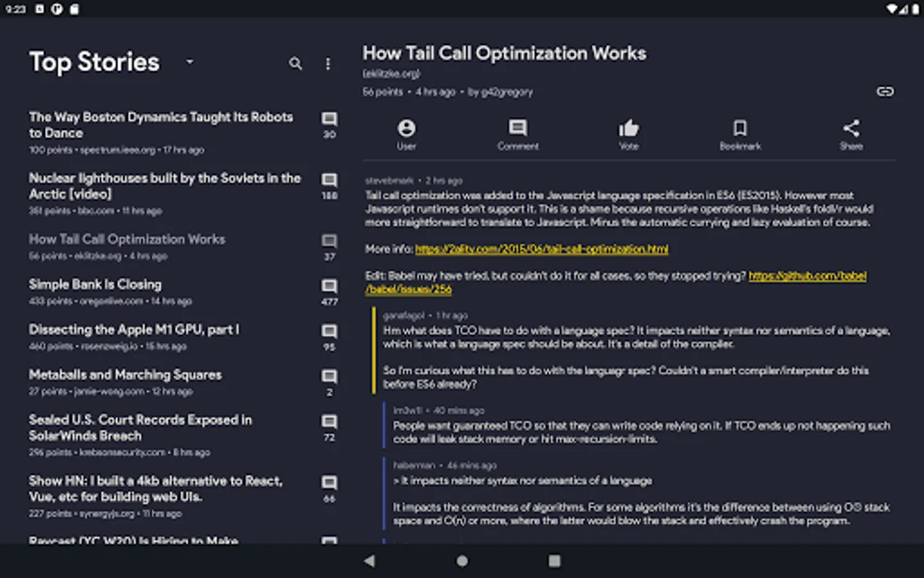Open comments for Simple Bank Is Closing
The width and height of the screenshot is (924, 578).
point(329,292)
